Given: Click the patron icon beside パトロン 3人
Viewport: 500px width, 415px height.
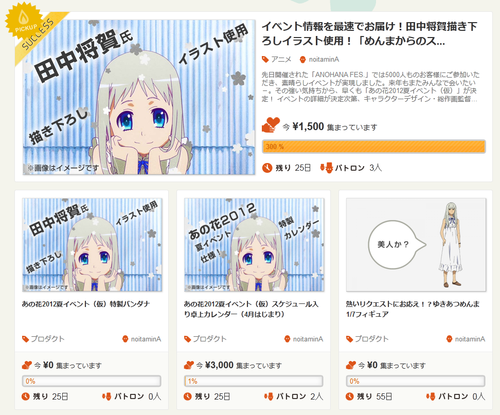Looking at the screenshot, I should coord(326,167).
